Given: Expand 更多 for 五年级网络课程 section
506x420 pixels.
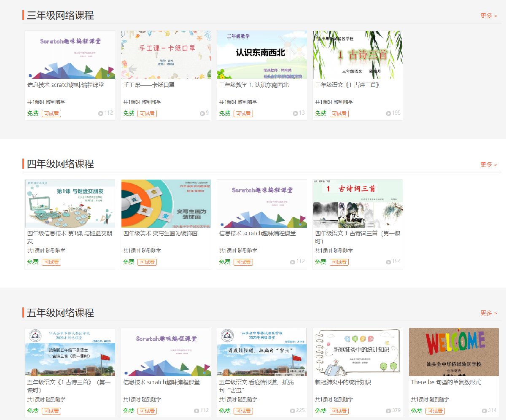Looking at the screenshot, I should (x=488, y=313).
